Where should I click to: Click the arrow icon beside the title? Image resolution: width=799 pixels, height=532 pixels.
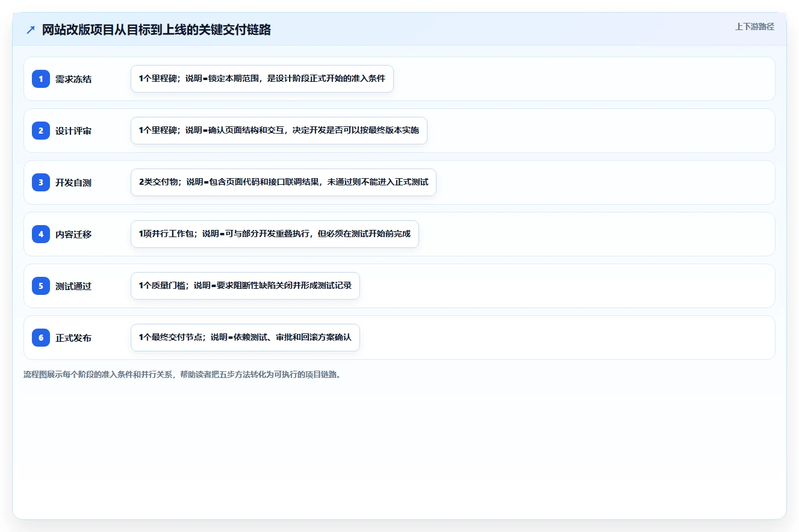pyautogui.click(x=31, y=30)
